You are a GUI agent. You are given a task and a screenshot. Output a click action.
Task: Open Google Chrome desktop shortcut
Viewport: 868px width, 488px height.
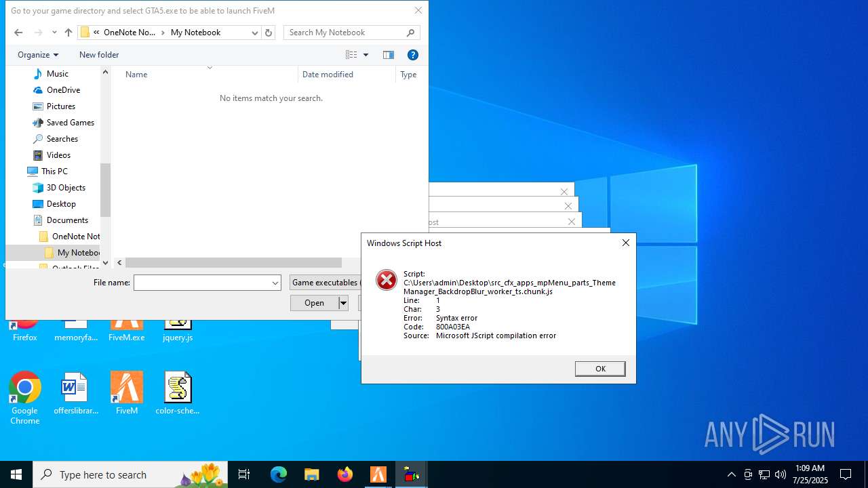(x=25, y=399)
